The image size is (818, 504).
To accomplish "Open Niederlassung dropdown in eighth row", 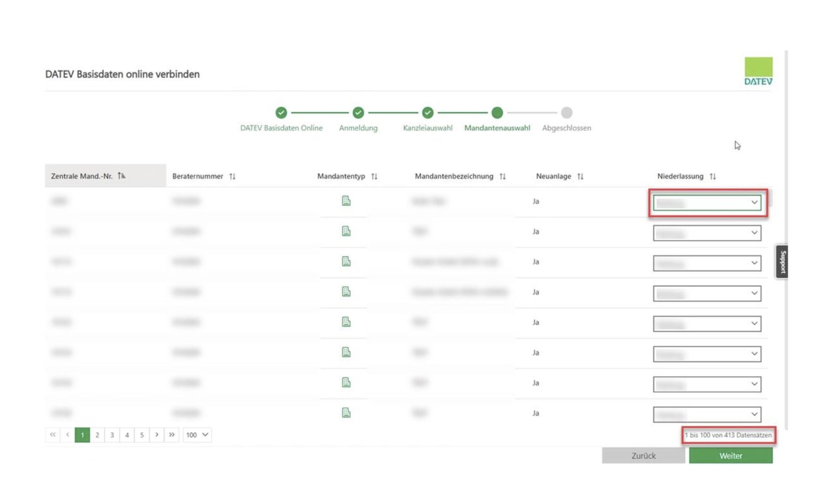I will 707,415.
